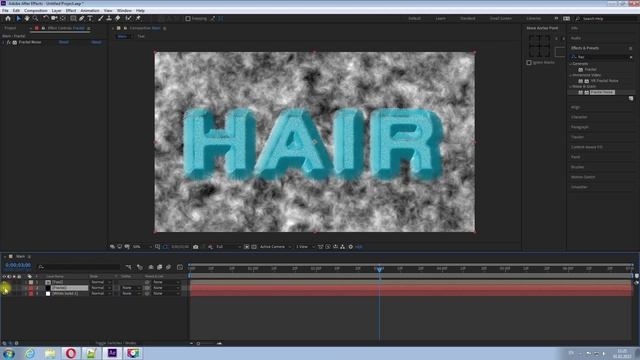This screenshot has height=360, width=640.
Task: Click the Opera browser icon in the taskbar
Action: pyautogui.click(x=71, y=353)
